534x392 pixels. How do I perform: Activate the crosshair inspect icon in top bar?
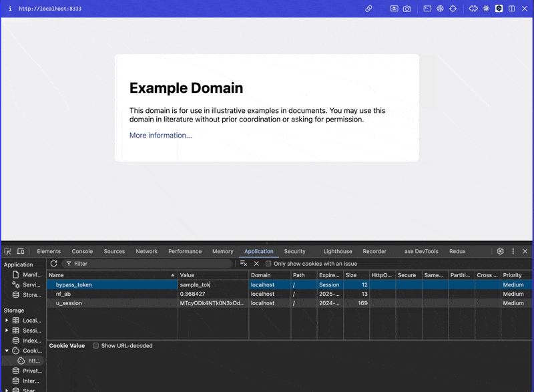453,9
